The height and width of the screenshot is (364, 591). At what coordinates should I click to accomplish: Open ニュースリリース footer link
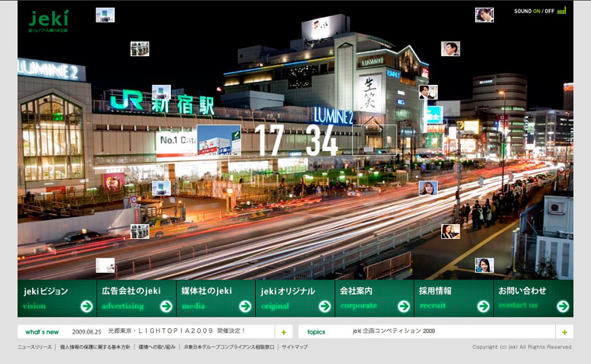point(35,347)
